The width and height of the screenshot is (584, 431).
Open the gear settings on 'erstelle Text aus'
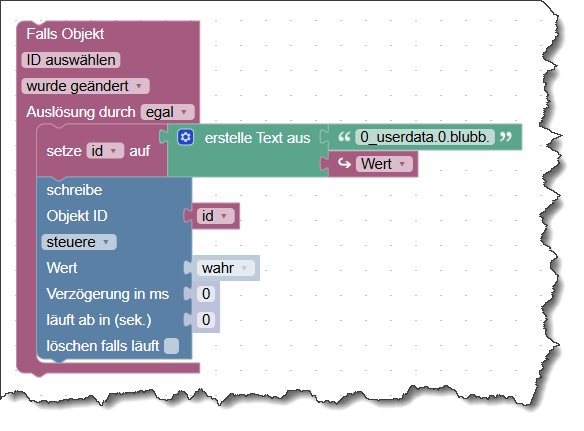pos(185,137)
